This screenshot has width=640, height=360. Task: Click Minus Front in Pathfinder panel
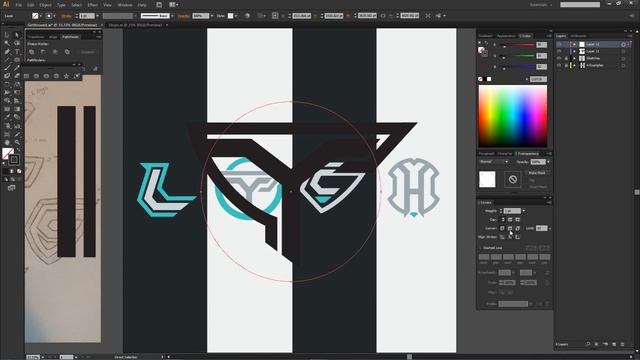click(x=43, y=52)
